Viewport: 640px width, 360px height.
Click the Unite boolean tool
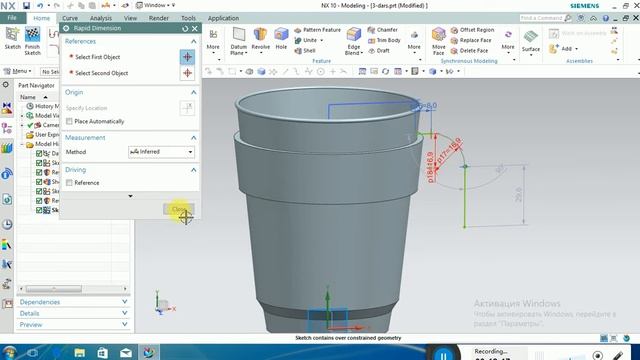pyautogui.click(x=306, y=40)
